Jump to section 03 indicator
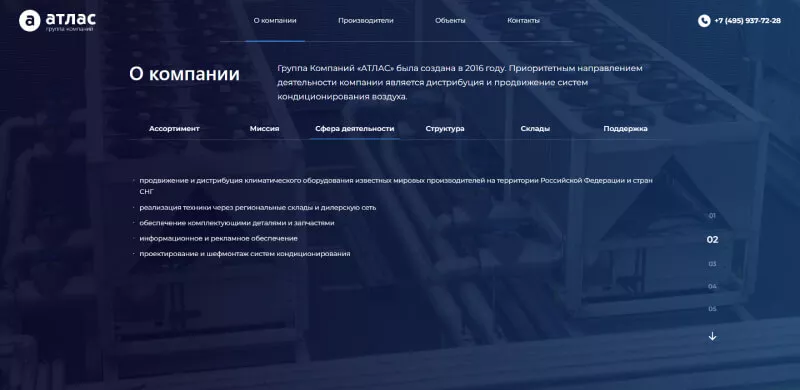The image size is (800, 390). coord(712,264)
